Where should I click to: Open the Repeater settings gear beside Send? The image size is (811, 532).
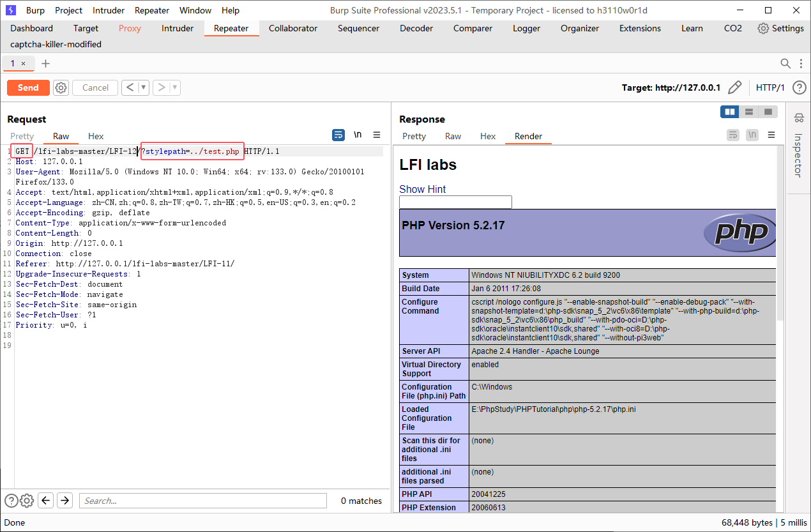coord(61,87)
